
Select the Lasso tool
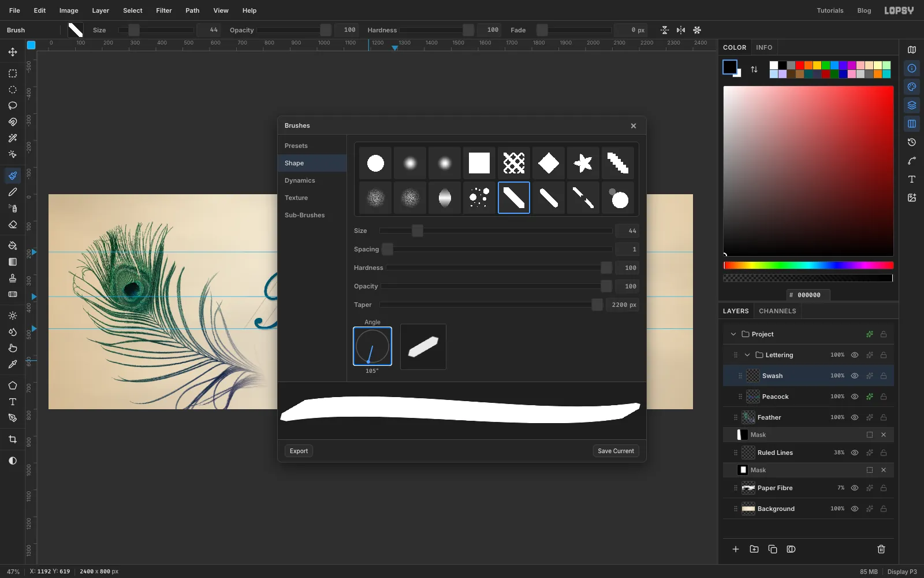click(13, 106)
